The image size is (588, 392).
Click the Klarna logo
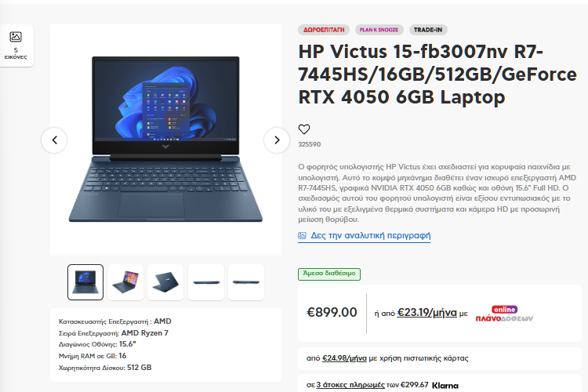(445, 385)
